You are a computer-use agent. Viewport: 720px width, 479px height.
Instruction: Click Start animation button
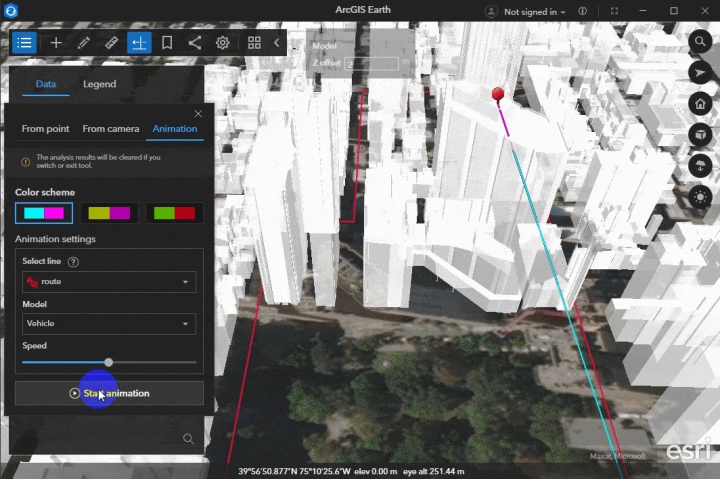(x=109, y=393)
